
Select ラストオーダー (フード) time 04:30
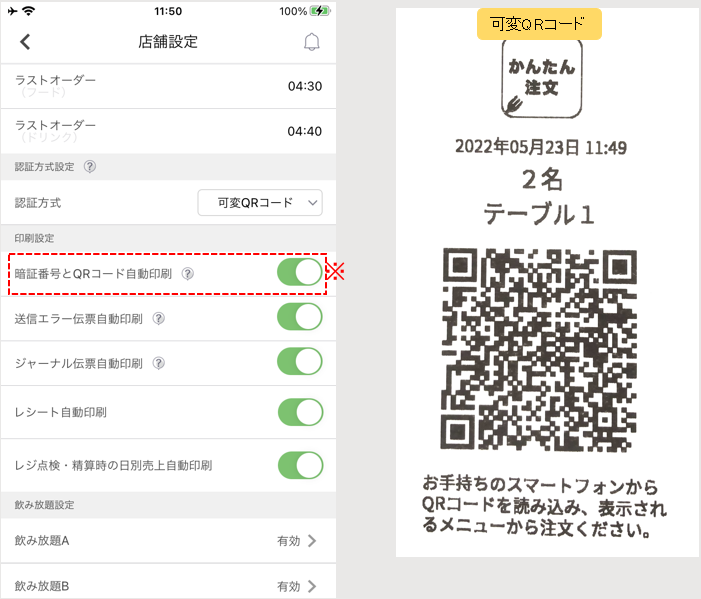click(x=304, y=86)
